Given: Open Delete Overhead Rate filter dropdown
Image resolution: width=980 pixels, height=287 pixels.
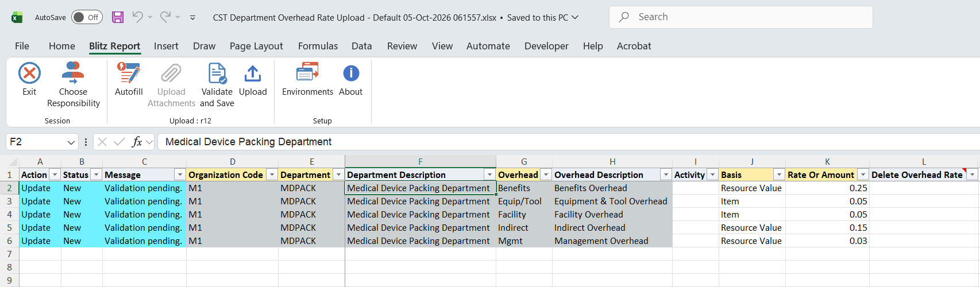Looking at the screenshot, I should pos(973,174).
